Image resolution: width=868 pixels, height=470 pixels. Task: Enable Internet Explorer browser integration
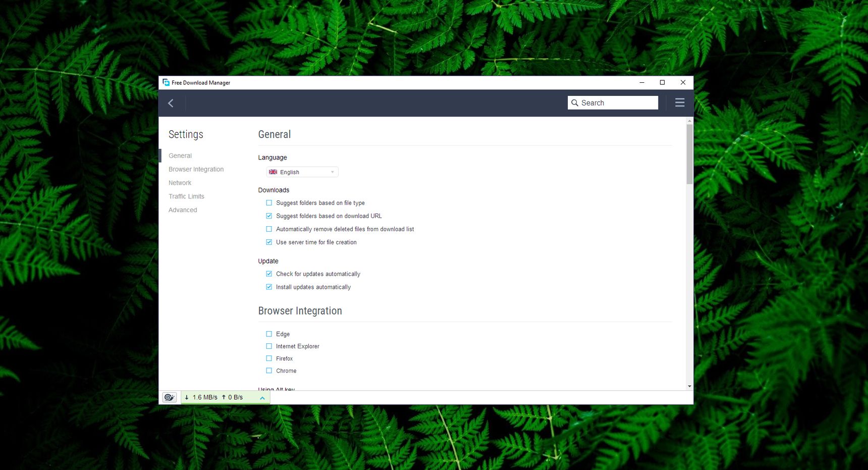[269, 346]
